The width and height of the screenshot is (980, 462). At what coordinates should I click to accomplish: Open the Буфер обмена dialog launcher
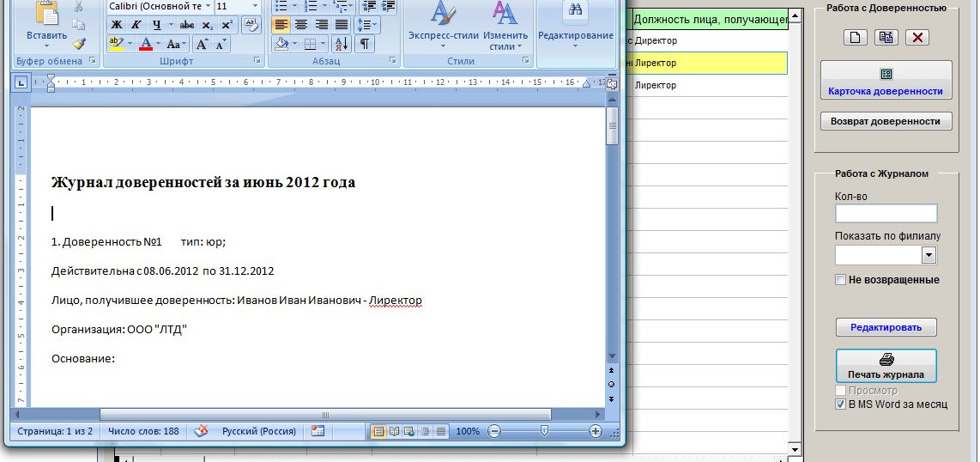pyautogui.click(x=93, y=61)
